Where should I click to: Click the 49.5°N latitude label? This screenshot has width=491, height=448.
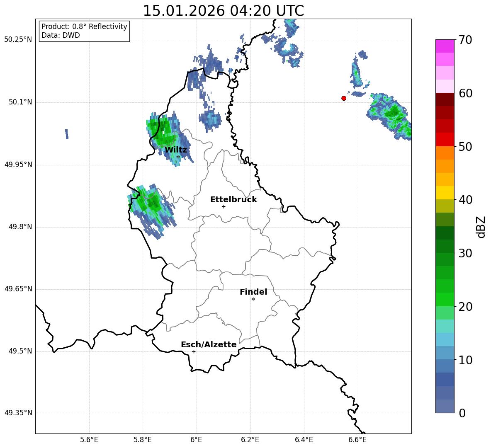(21, 351)
